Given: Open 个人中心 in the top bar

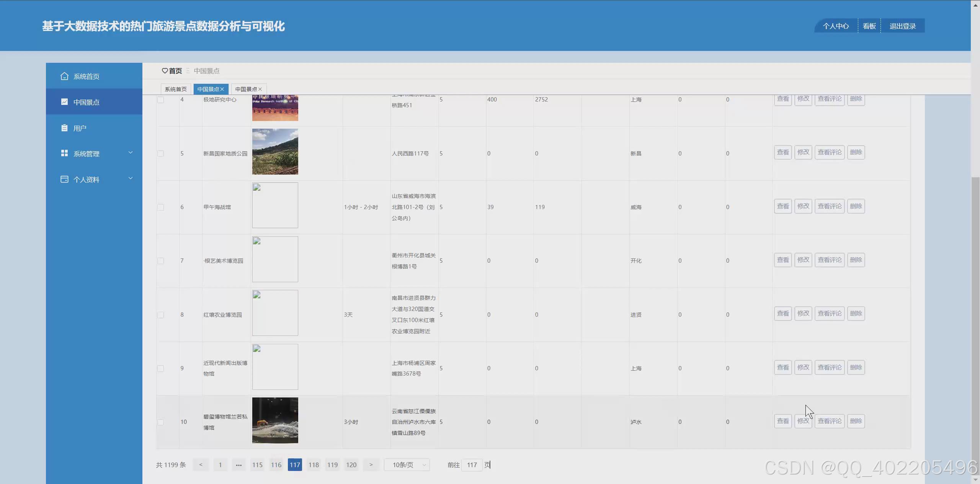Looking at the screenshot, I should 836,26.
